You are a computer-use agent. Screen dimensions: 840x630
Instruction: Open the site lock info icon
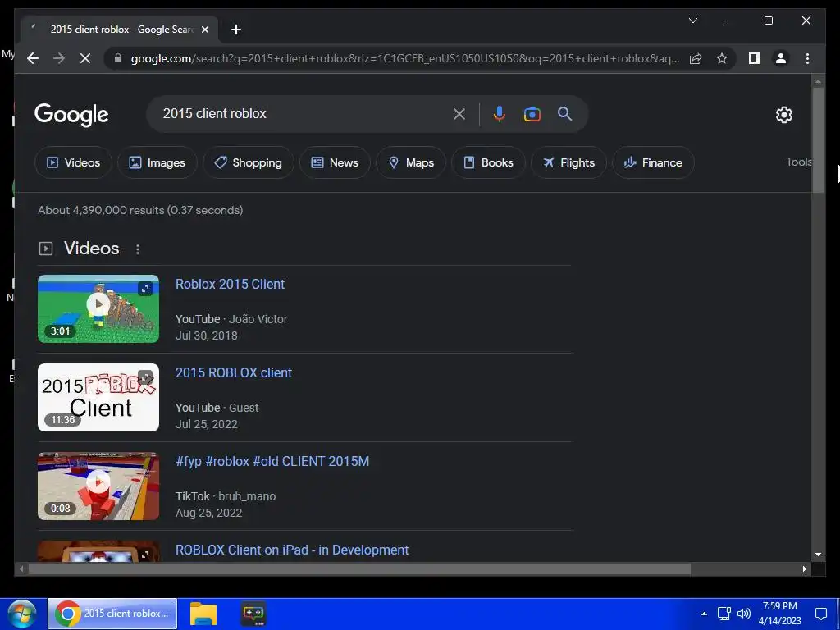tap(118, 58)
